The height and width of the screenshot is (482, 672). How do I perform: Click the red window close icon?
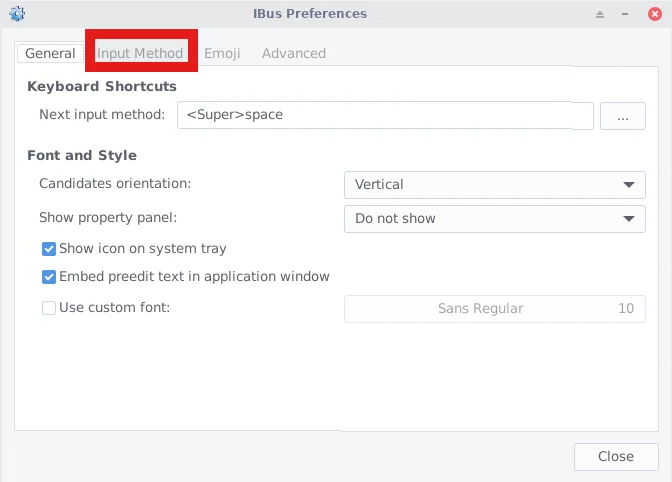click(654, 14)
